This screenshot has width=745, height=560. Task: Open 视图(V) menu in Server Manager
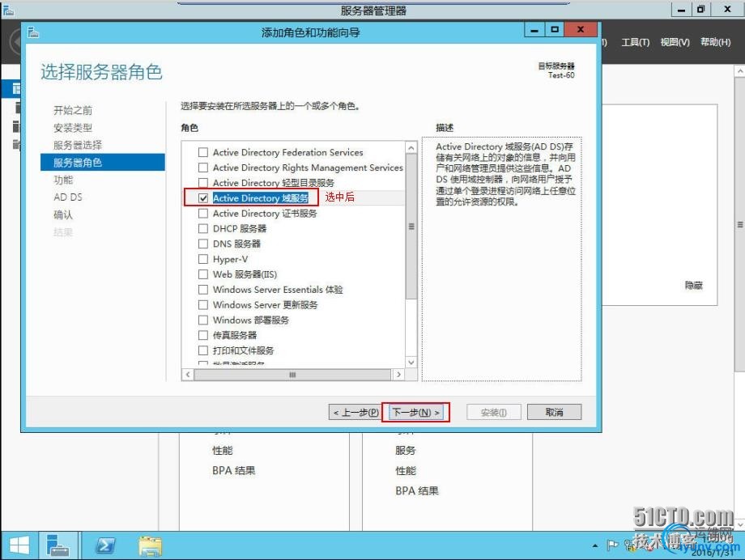675,42
